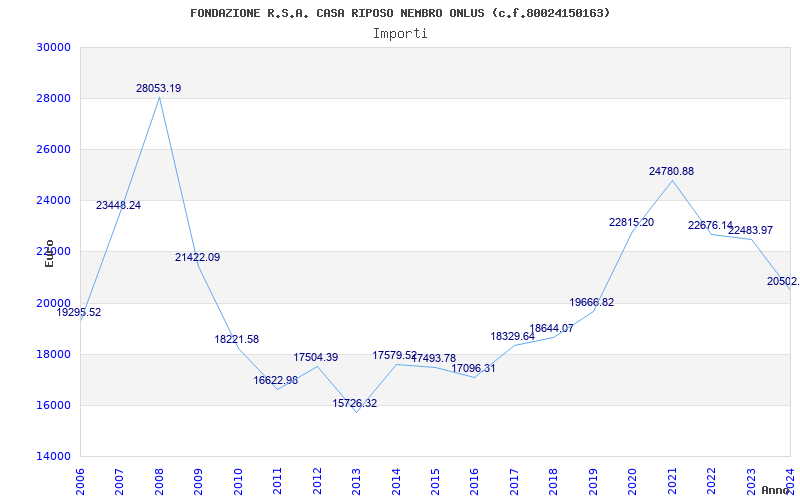This screenshot has height=500, width=800.
Task: Click the 30000 y-axis tick label
Action: click(x=53, y=47)
